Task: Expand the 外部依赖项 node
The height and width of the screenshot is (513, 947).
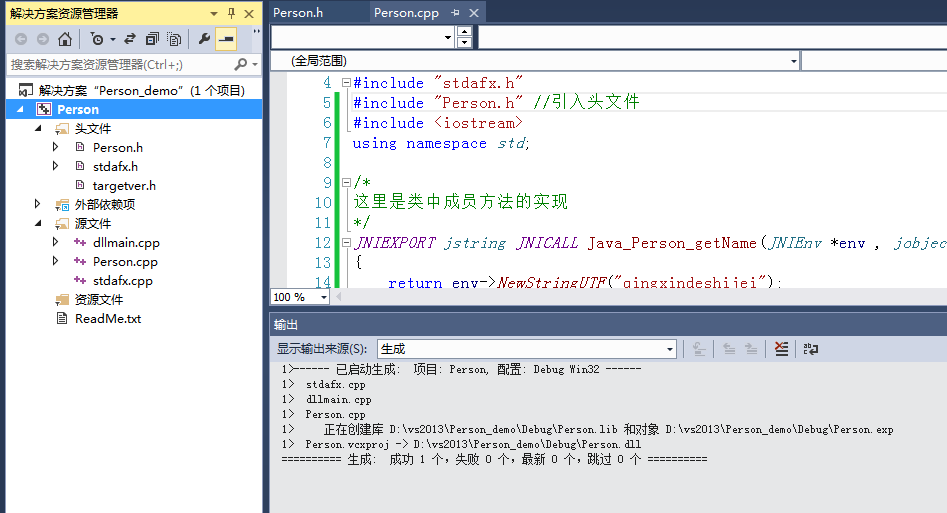Action: (37, 204)
